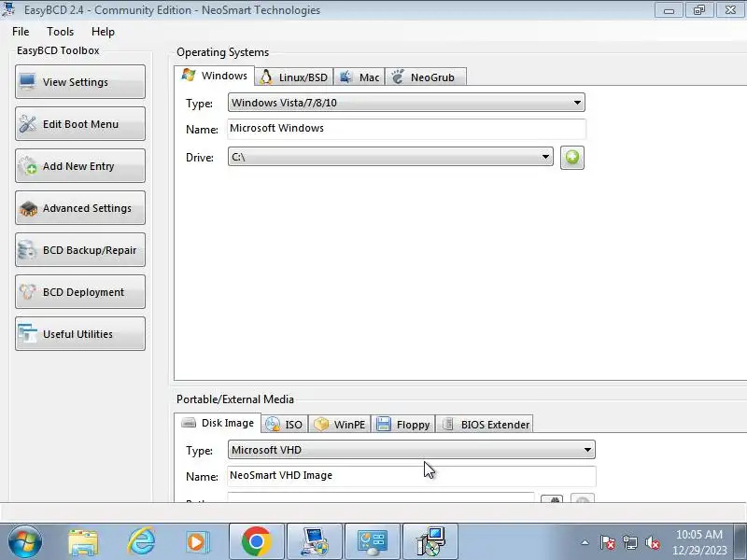Click the Action Center flag tray icon

click(x=608, y=542)
